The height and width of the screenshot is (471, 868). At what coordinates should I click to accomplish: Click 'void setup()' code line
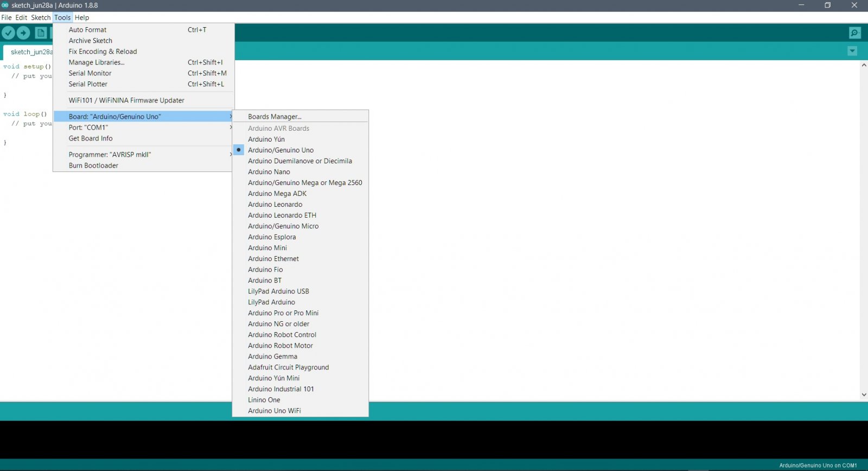point(27,66)
